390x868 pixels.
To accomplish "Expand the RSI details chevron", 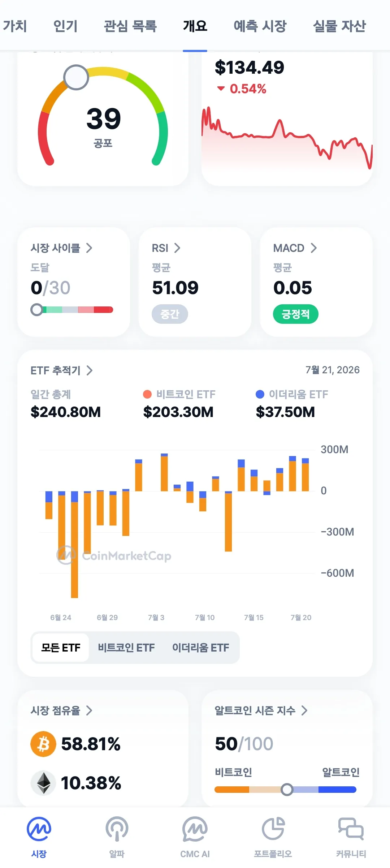I will [x=177, y=248].
